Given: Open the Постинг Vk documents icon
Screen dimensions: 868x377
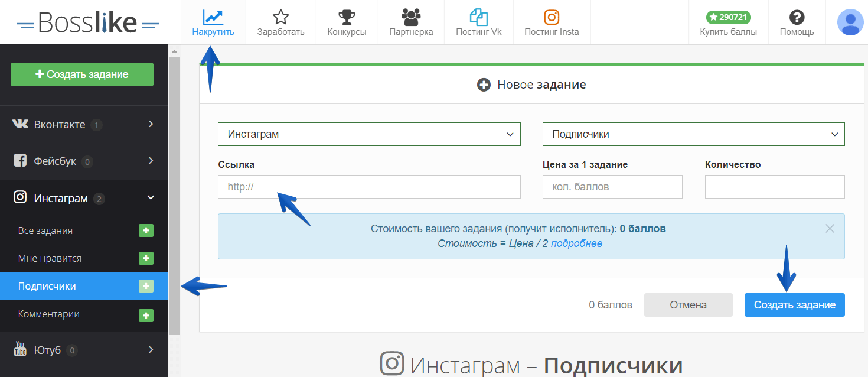Looking at the screenshot, I should pos(479,16).
